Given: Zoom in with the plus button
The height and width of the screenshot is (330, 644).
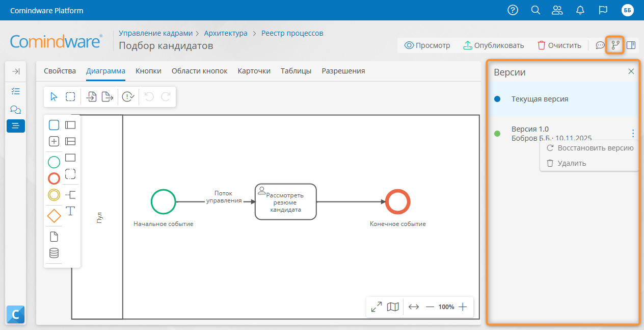Looking at the screenshot, I should [x=463, y=307].
